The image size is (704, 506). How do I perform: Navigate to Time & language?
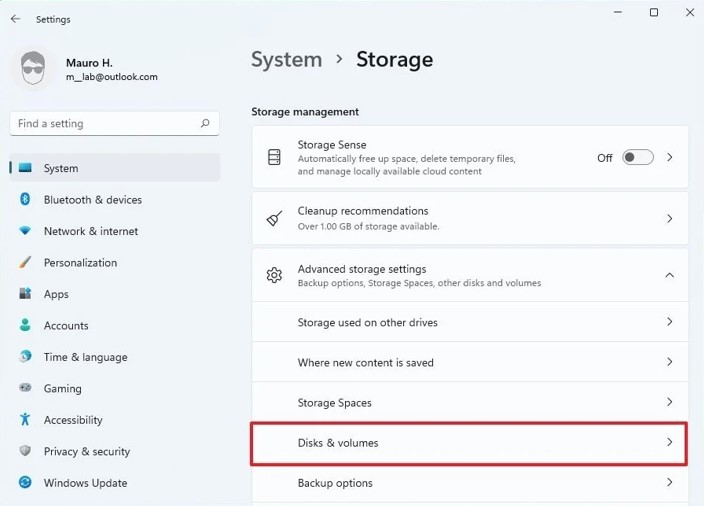tap(114, 356)
